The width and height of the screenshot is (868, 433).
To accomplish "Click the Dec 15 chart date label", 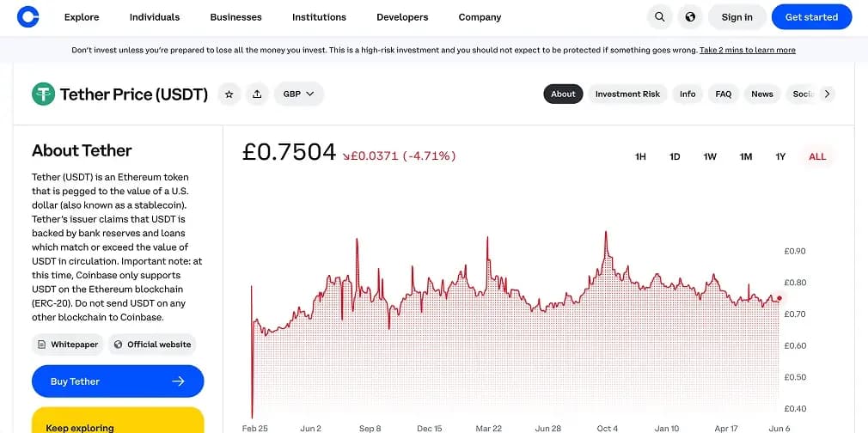I will pyautogui.click(x=430, y=429).
